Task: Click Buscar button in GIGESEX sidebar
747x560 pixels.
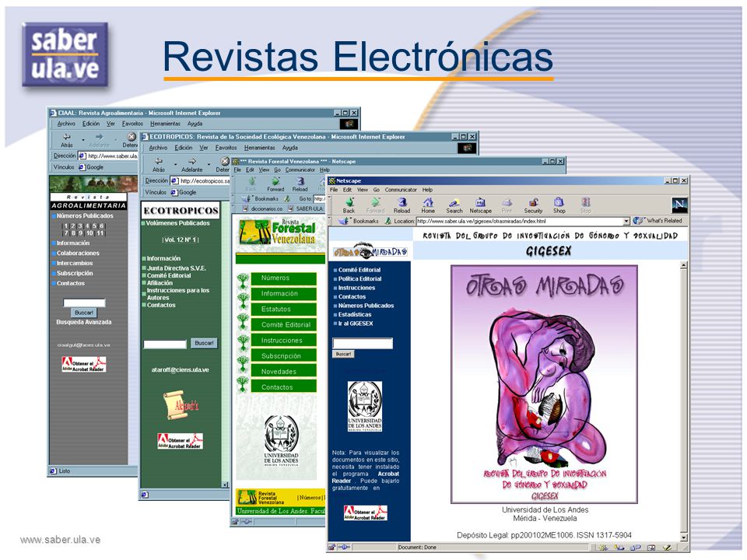Action: point(343,355)
